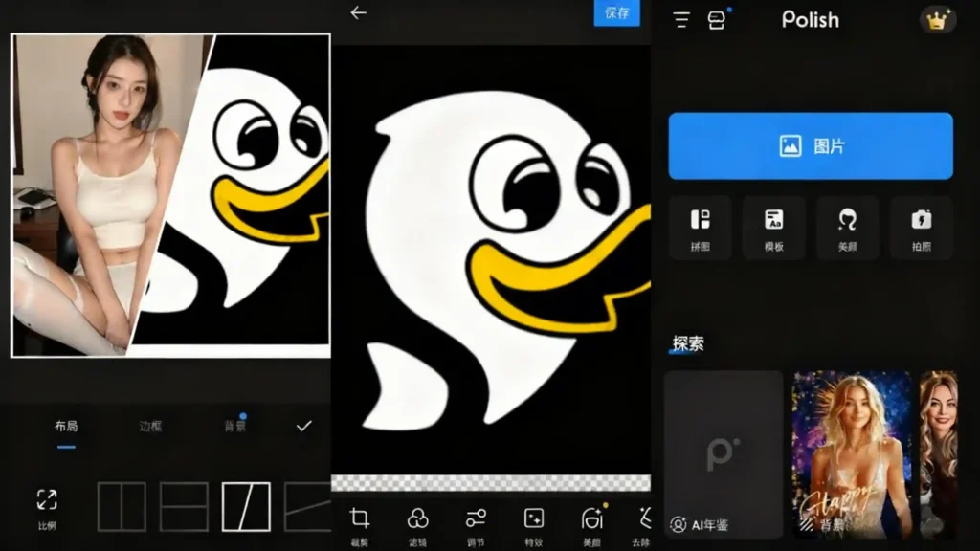Open the store icon beside the menu
Viewport: 980px width, 551px height.
click(717, 20)
